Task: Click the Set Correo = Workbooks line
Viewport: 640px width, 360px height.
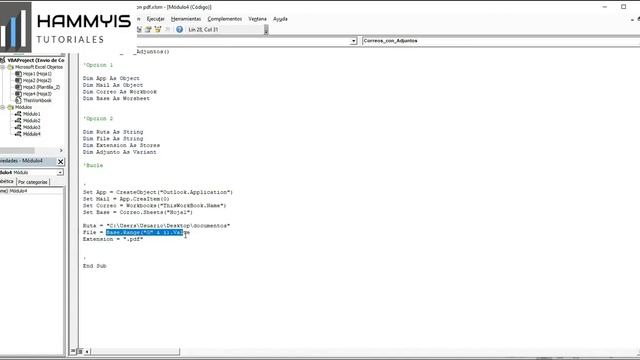Action: (x=155, y=206)
